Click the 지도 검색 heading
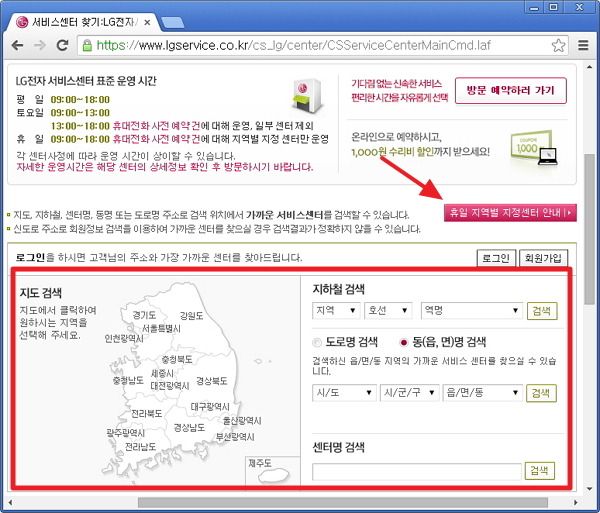Viewport: 600px width, 513px height. [41, 293]
